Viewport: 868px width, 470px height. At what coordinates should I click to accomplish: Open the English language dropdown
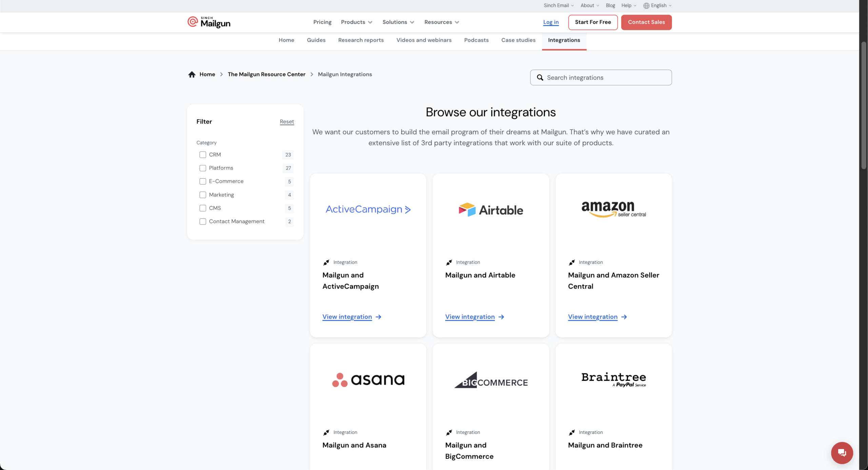click(x=657, y=6)
